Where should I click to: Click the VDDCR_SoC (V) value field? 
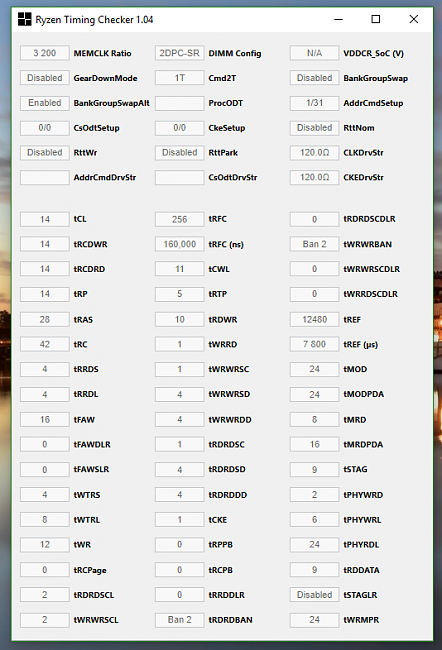coord(314,53)
